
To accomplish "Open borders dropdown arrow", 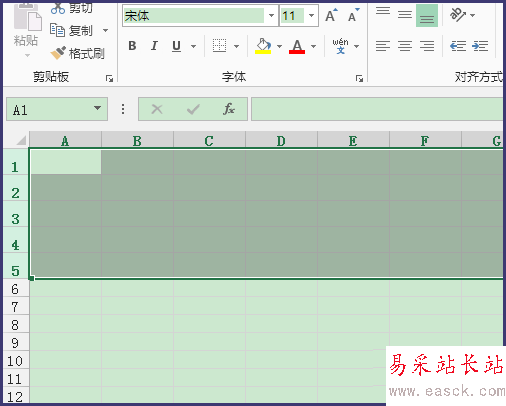I will 236,46.
